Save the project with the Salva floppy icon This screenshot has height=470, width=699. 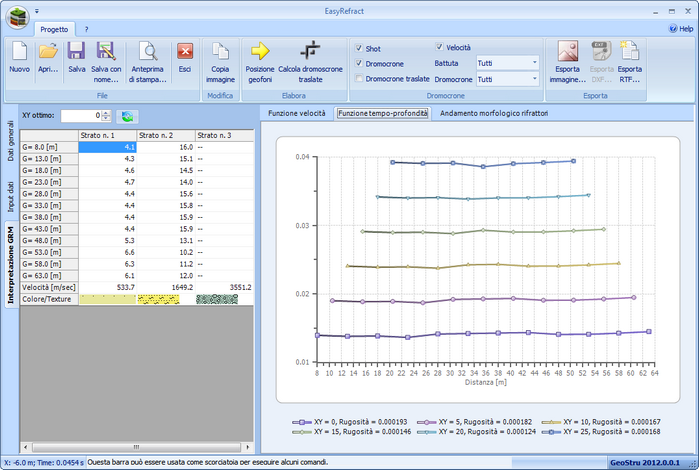77,51
